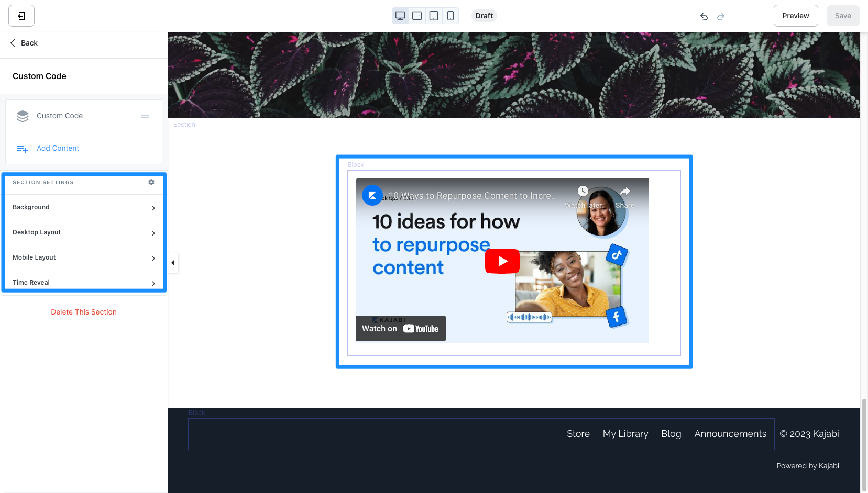Click the © 2023 Kajabi text
Screen dimensions: 868x493
click(x=809, y=434)
